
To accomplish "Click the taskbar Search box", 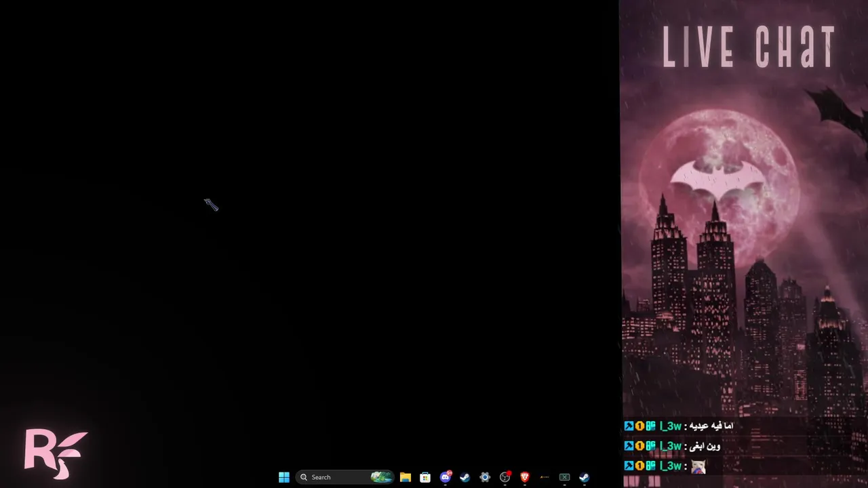I will (345, 477).
